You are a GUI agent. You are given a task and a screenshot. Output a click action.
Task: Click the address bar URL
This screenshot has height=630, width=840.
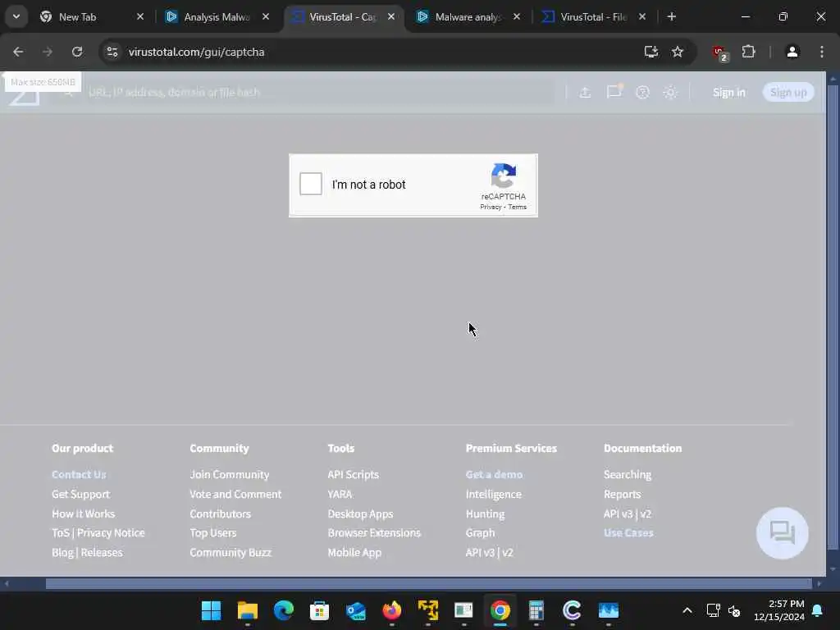coord(196,52)
